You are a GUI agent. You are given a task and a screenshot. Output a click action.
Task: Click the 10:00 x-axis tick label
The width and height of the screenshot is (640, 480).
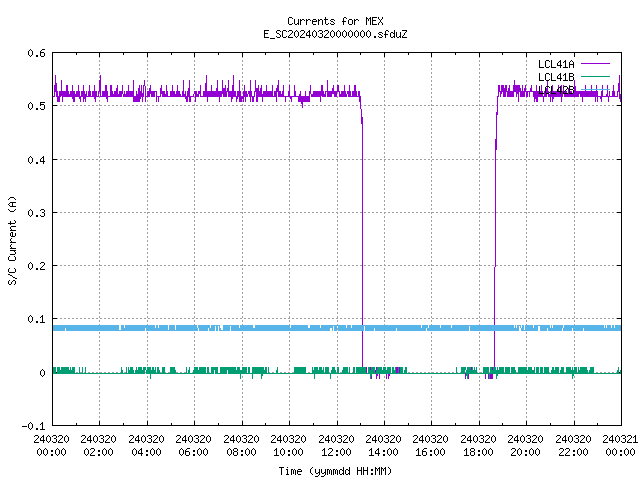(x=289, y=452)
